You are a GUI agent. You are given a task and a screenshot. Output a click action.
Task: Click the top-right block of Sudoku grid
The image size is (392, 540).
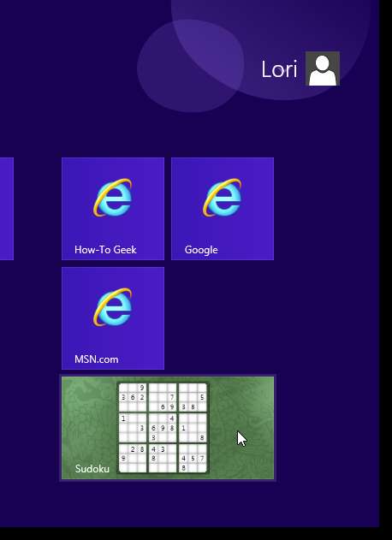click(x=193, y=397)
